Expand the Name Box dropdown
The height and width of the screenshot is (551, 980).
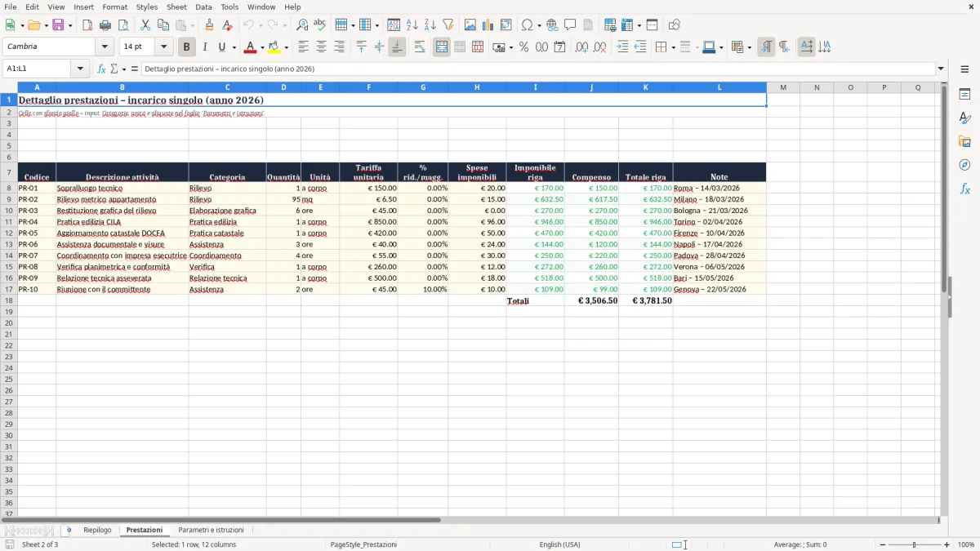click(x=82, y=69)
